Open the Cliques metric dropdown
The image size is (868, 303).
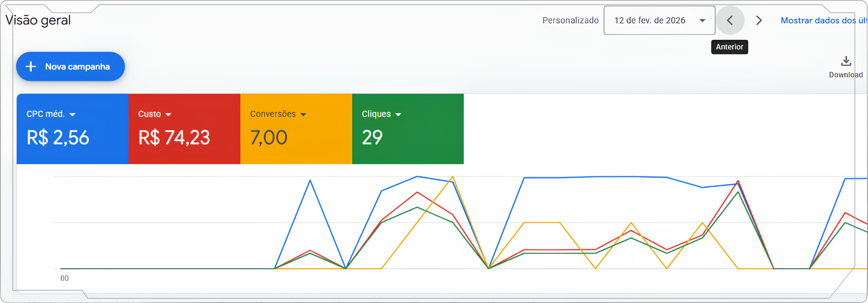(382, 114)
